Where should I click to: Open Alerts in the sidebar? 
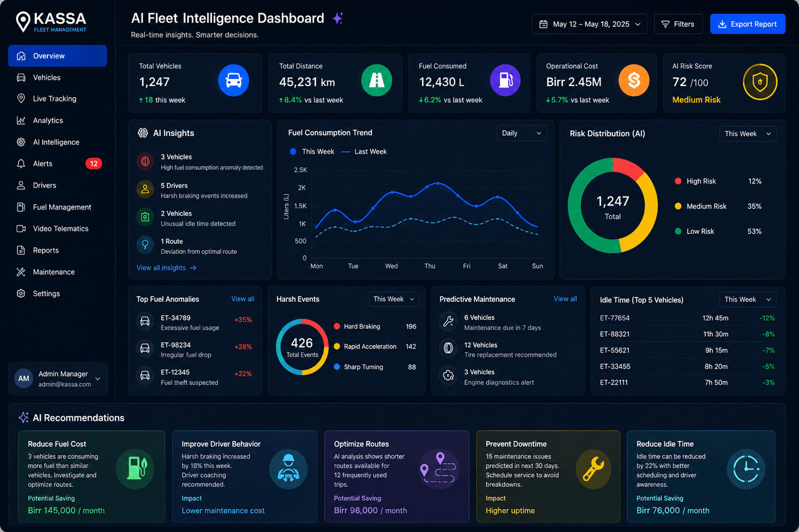point(57,163)
